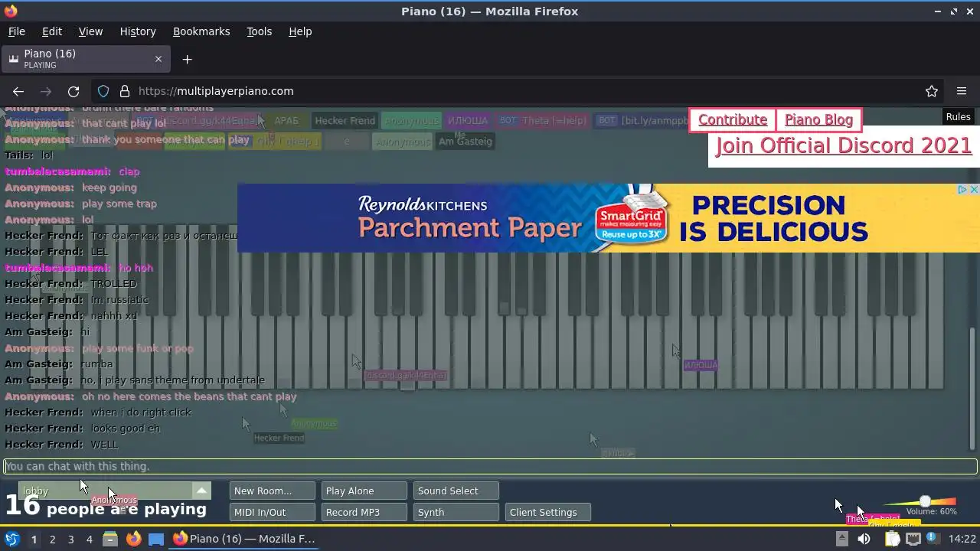Select Am Gasteig user name tag

click(x=464, y=142)
